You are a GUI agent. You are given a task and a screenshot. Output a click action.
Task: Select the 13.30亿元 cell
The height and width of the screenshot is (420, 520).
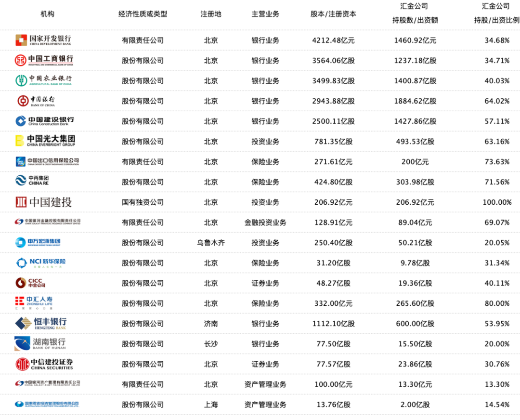click(415, 384)
